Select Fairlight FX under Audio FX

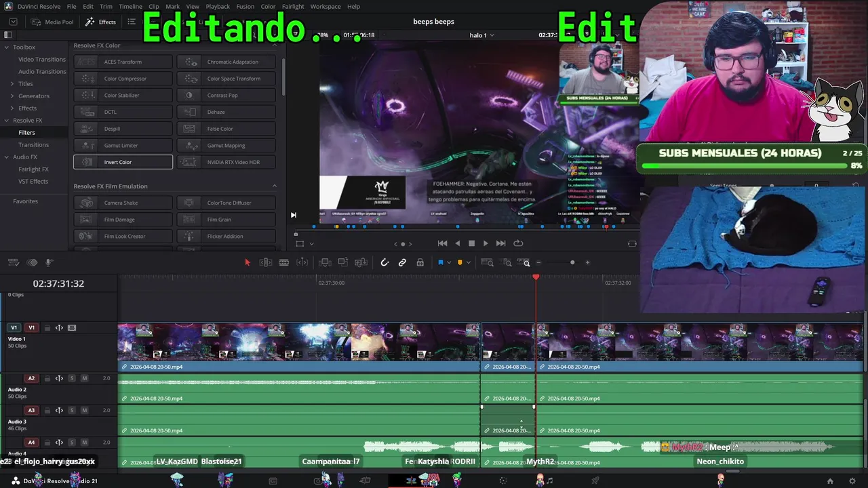tap(33, 169)
